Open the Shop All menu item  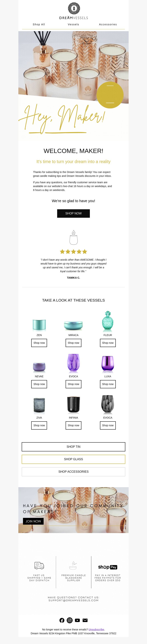point(39,25)
